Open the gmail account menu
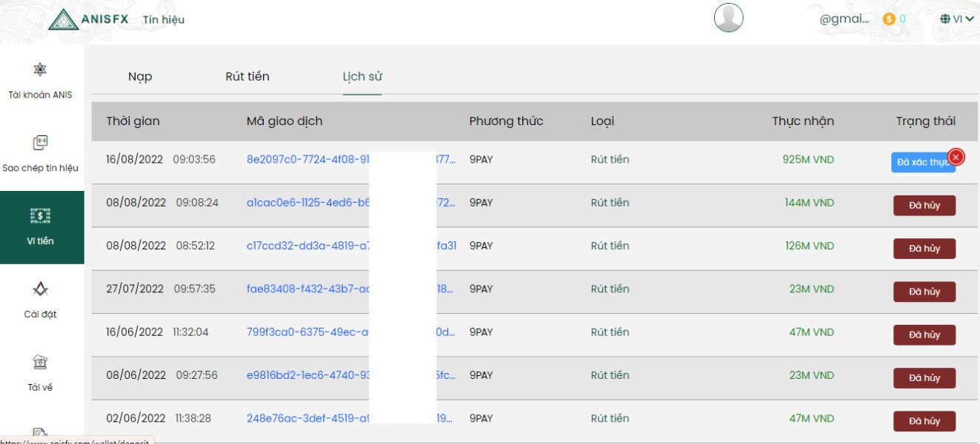This screenshot has width=980, height=444. (844, 19)
